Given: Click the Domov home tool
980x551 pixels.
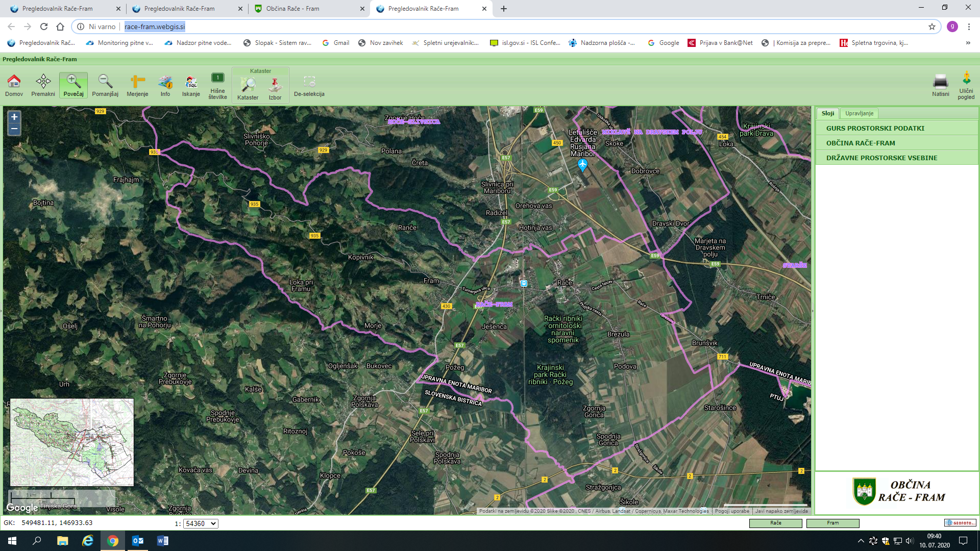Looking at the screenshot, I should [14, 85].
